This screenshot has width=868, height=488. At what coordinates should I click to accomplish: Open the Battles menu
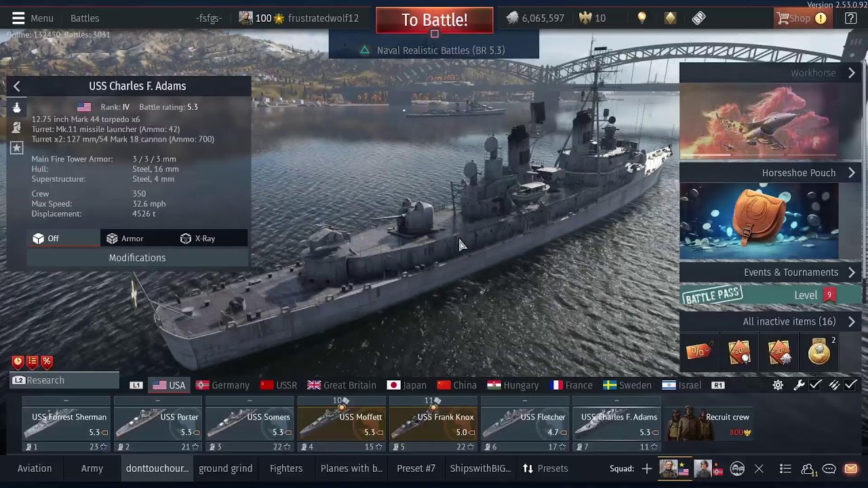(x=85, y=18)
